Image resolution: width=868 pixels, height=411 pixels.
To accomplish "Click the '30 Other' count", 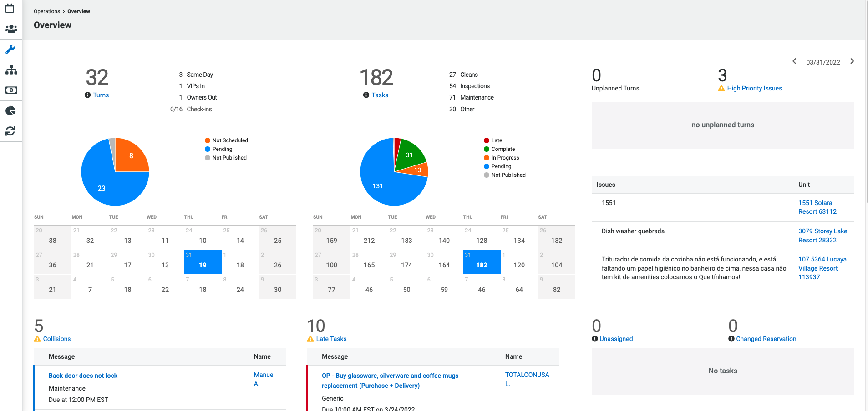I will tap(462, 109).
